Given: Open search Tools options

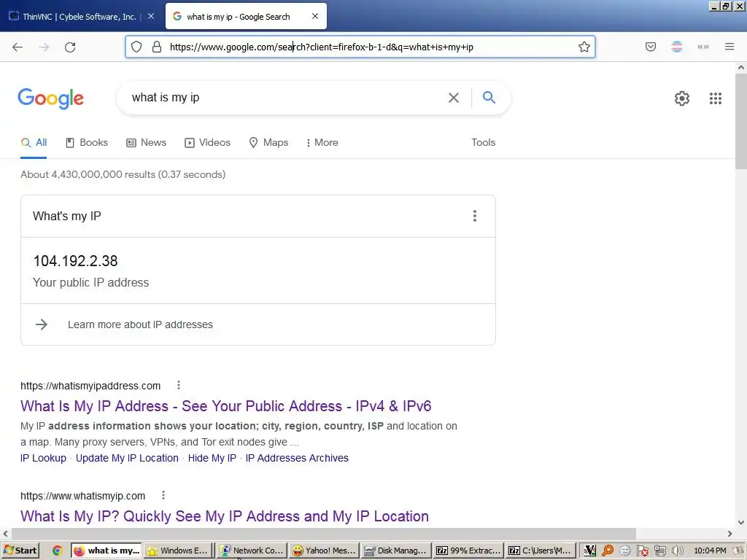Looking at the screenshot, I should point(483,142).
